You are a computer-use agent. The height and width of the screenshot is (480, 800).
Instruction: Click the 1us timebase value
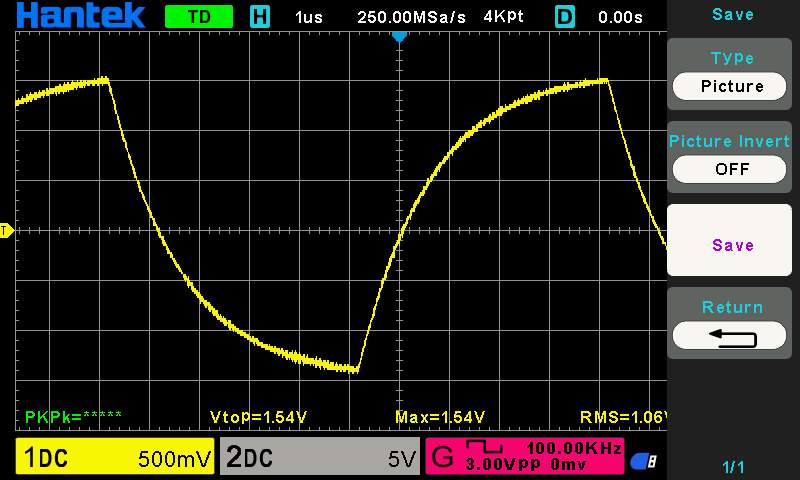click(x=309, y=17)
